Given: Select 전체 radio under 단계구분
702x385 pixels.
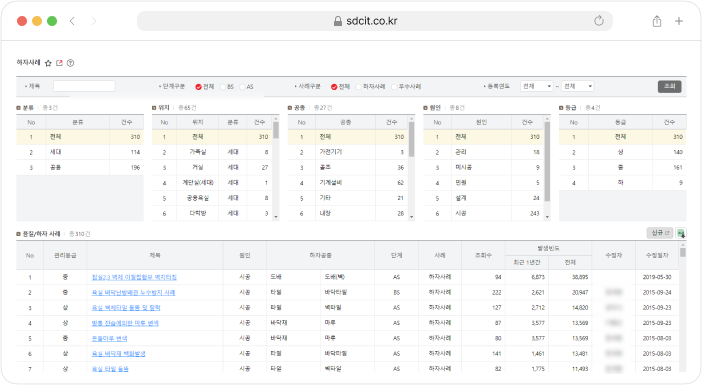Looking at the screenshot, I should pos(198,87).
